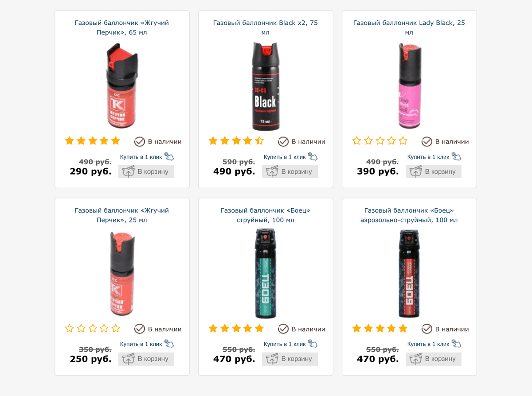Add «Жгучий Перчик» 25 мл to cart

146,359
